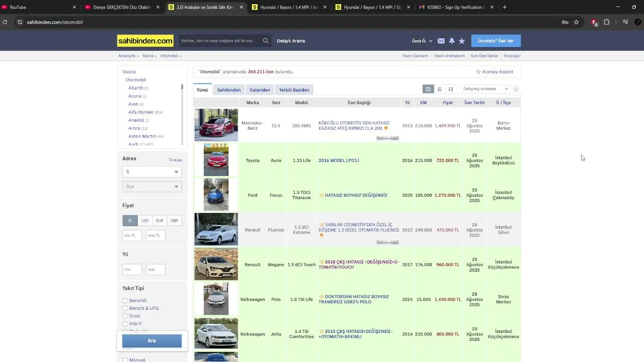The image size is (644, 362).
Task: Sort listings by Fiyat column
Action: [448, 103]
